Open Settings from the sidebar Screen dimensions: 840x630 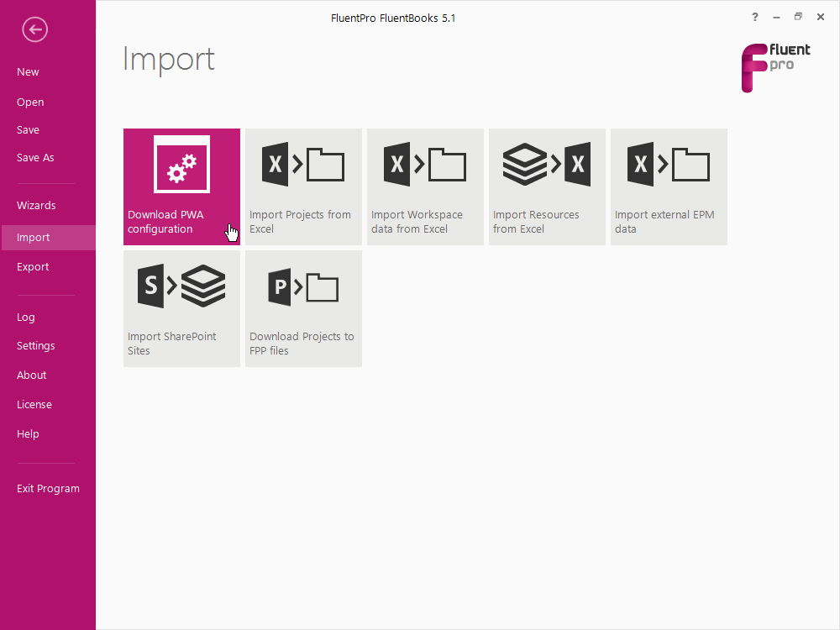(36, 346)
